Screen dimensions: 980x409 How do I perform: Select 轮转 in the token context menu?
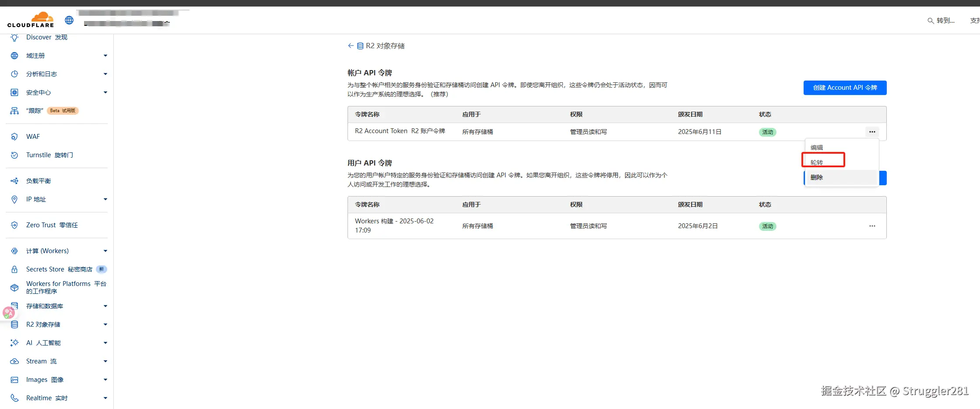tap(842, 162)
